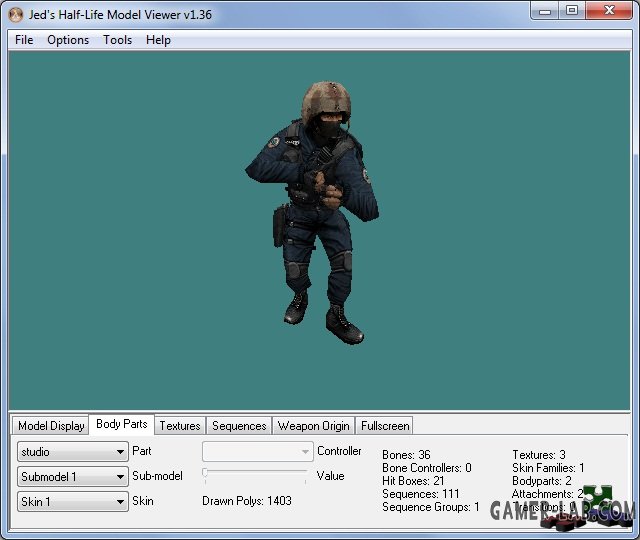The height and width of the screenshot is (540, 640).
Task: Click the window title 'Jed's Half-Life Model Viewer v1.36'
Action: (x=120, y=15)
